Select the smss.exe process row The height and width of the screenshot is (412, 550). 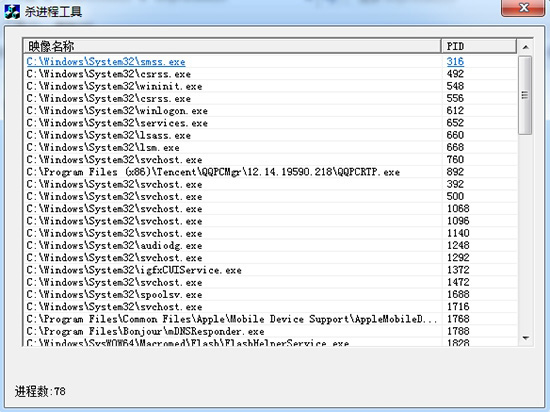coord(270,62)
